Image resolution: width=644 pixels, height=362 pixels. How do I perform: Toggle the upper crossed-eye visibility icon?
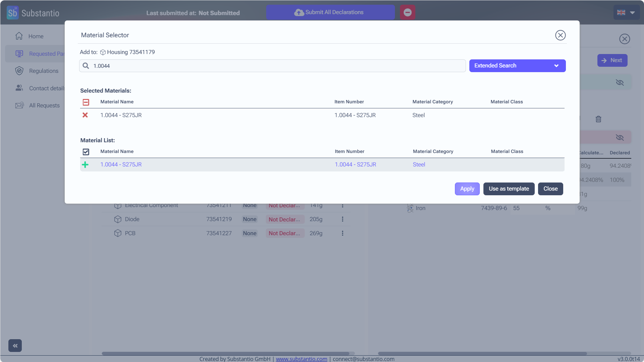coord(620,83)
